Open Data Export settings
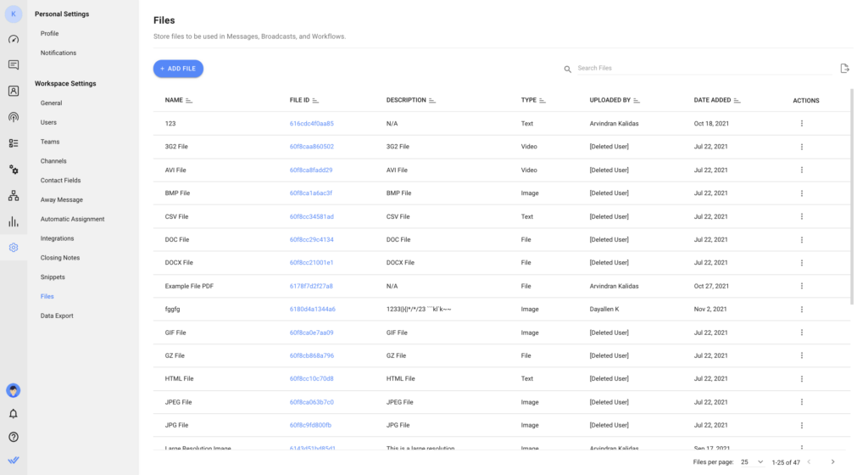 pyautogui.click(x=57, y=316)
